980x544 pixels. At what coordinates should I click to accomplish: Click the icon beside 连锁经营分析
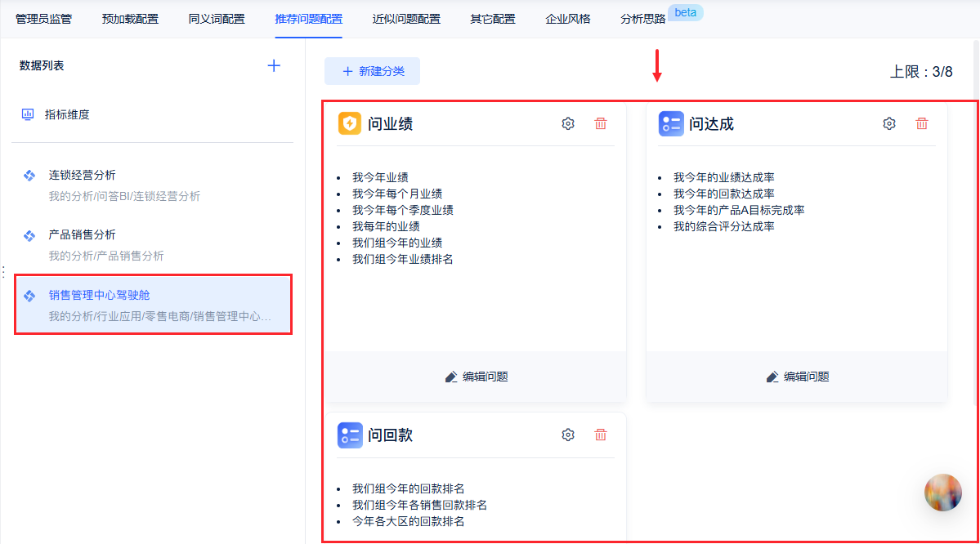coord(29,176)
